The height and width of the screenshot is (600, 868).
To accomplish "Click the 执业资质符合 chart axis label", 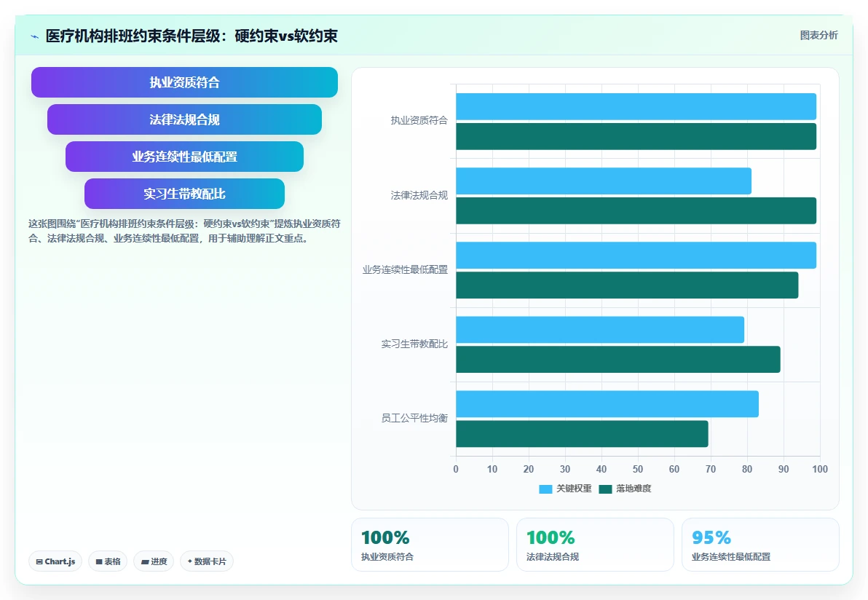I will click(x=419, y=121).
